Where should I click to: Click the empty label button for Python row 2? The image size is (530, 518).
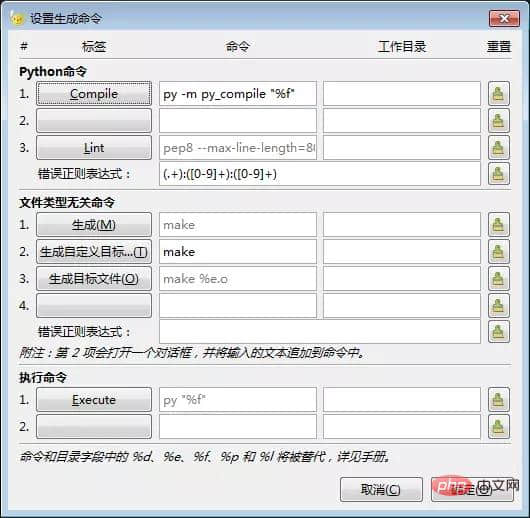(94, 121)
